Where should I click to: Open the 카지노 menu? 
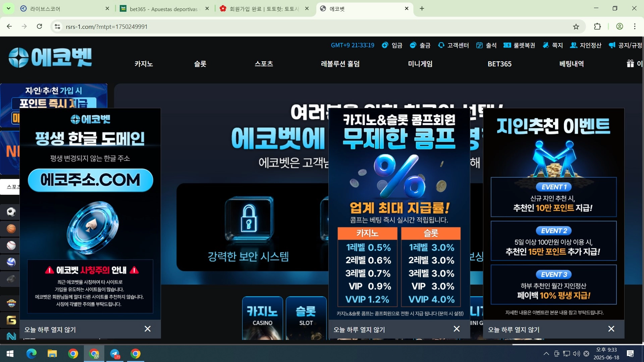(144, 64)
